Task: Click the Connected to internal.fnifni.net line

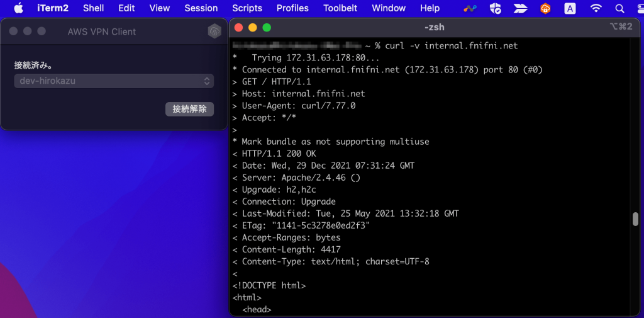Action: click(x=387, y=70)
